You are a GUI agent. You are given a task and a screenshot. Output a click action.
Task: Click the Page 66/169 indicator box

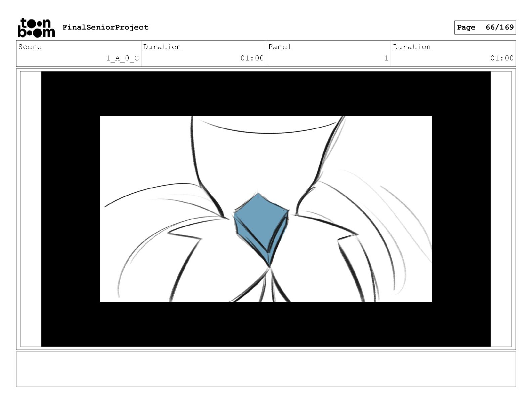[485, 28]
